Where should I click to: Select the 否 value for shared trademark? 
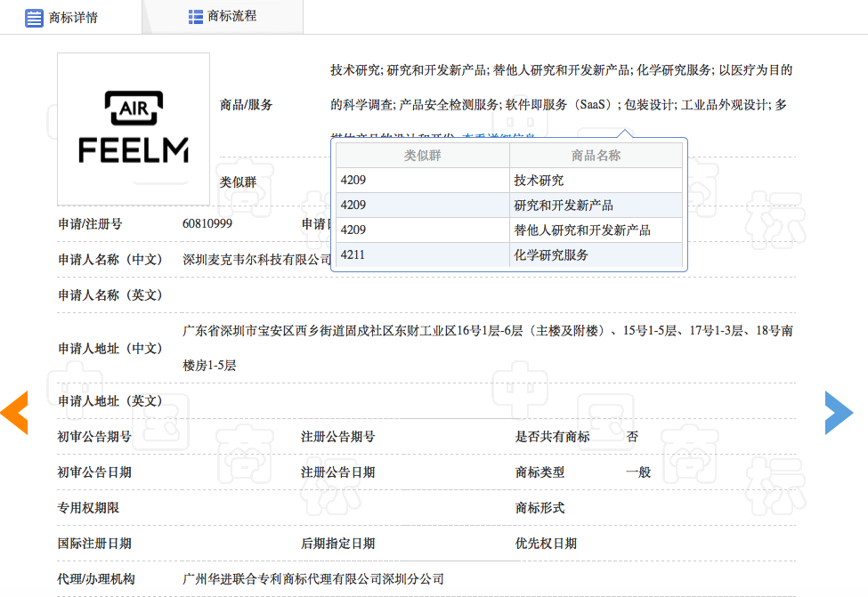click(x=632, y=437)
